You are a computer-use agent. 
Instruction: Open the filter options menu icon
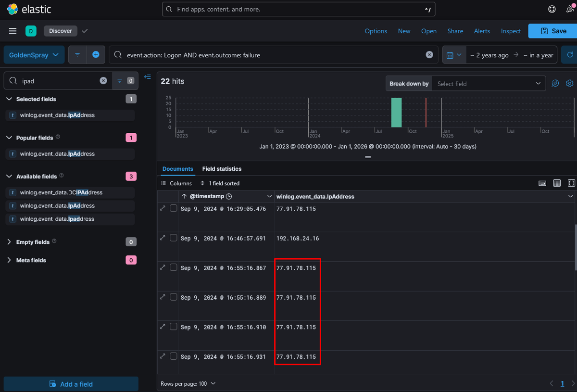tap(77, 55)
